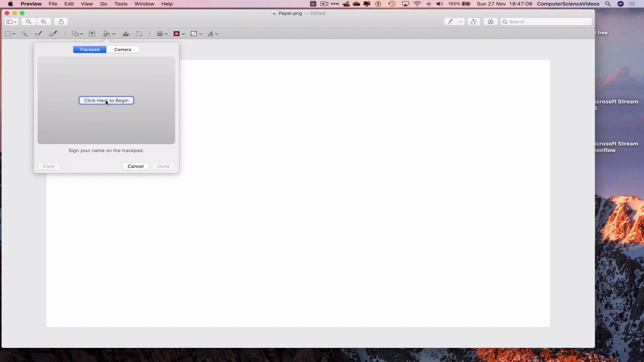Open the Shapes dropdown
644x362 pixels.
(x=77, y=34)
